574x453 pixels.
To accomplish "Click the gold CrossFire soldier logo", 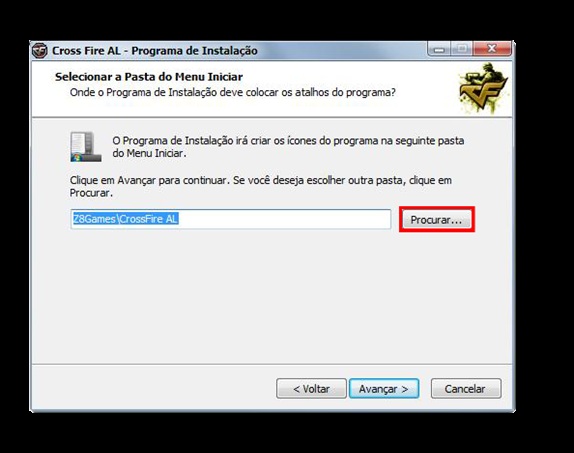I will (x=483, y=88).
